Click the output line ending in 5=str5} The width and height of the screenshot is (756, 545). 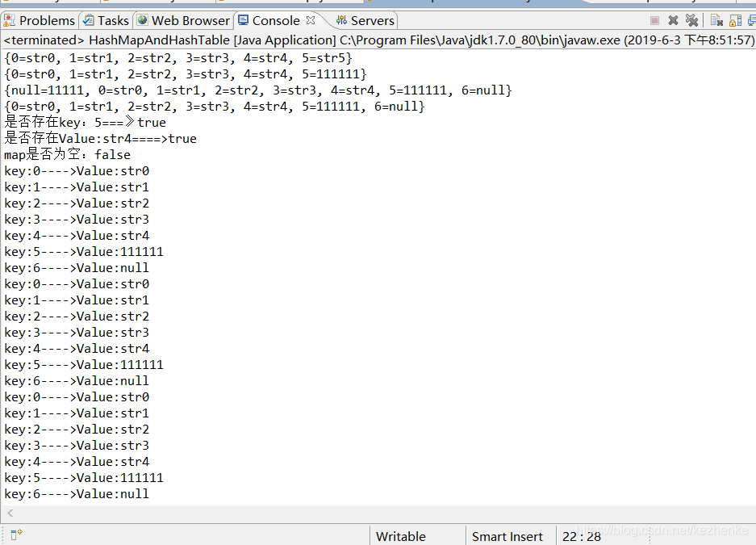[x=178, y=58]
